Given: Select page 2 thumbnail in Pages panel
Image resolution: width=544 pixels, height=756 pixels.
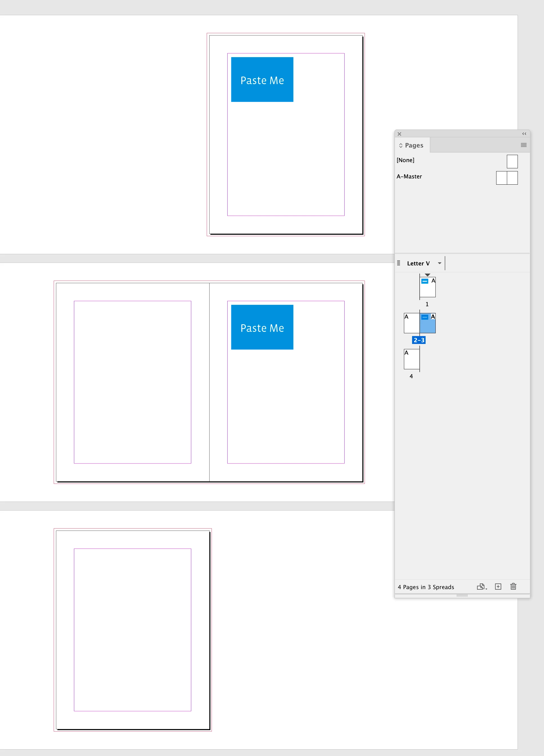Looking at the screenshot, I should tap(412, 323).
